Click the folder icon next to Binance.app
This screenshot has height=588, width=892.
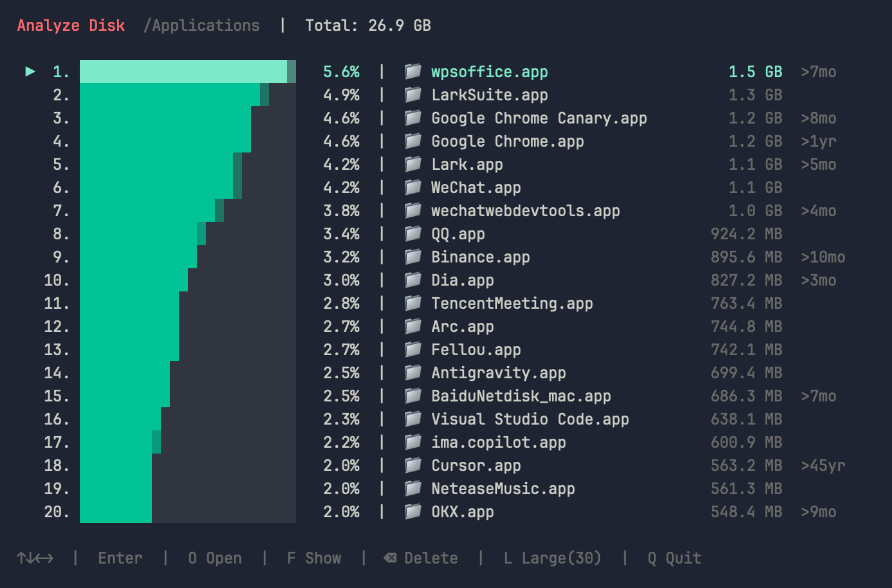413,257
